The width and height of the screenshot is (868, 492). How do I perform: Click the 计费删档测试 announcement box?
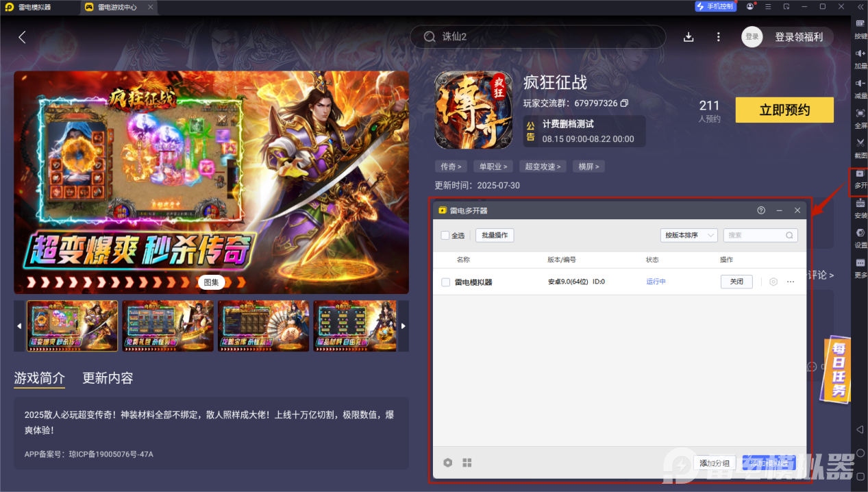point(584,132)
